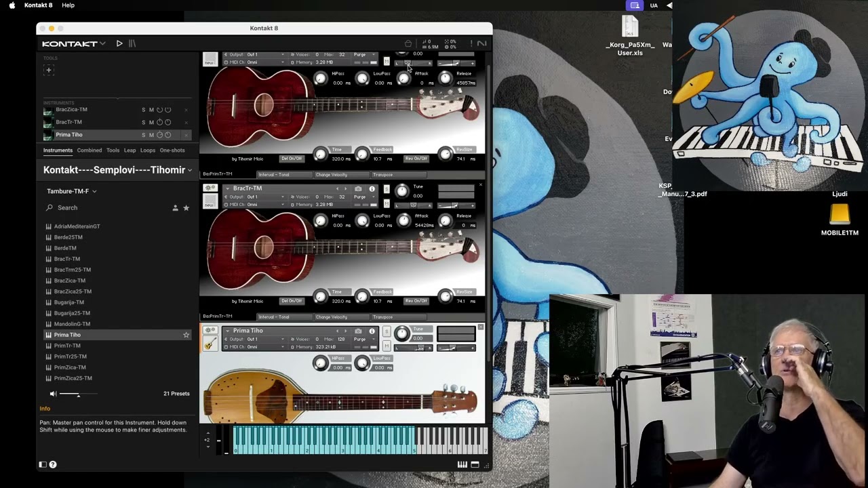Open the Kontakt 8 app menu
868x488 pixels.
pyautogui.click(x=38, y=5)
